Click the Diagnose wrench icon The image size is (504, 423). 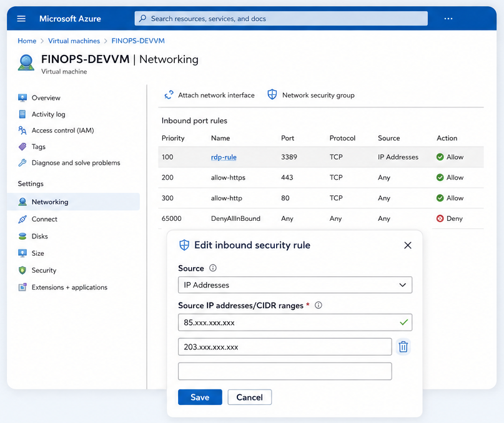22,163
